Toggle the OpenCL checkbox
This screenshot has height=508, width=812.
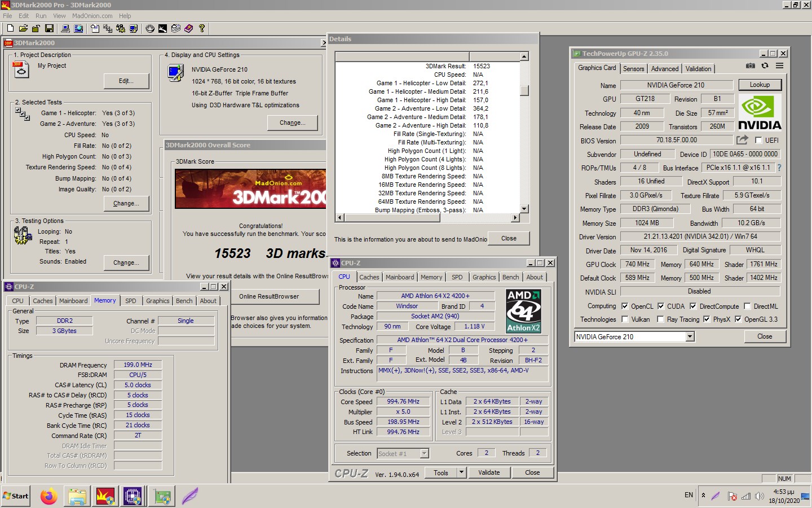tap(625, 306)
